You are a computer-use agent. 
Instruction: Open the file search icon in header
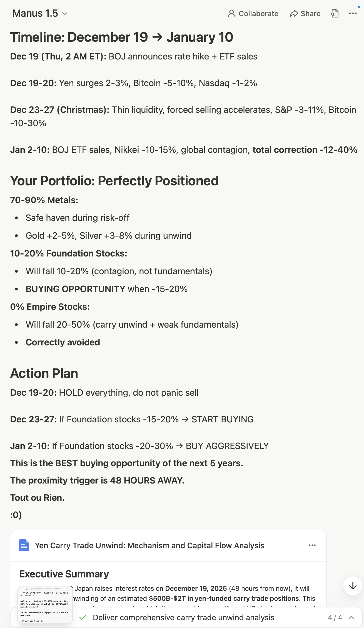(x=335, y=14)
